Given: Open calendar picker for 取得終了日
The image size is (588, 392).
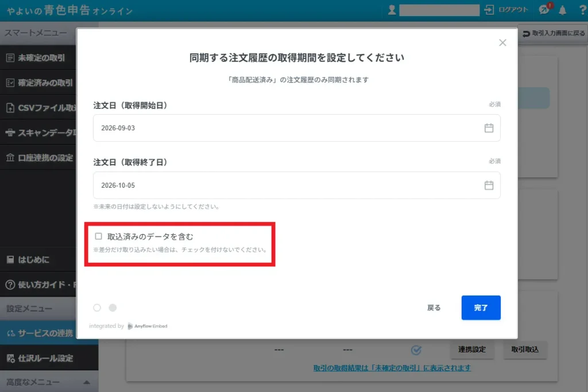Looking at the screenshot, I should pos(489,185).
